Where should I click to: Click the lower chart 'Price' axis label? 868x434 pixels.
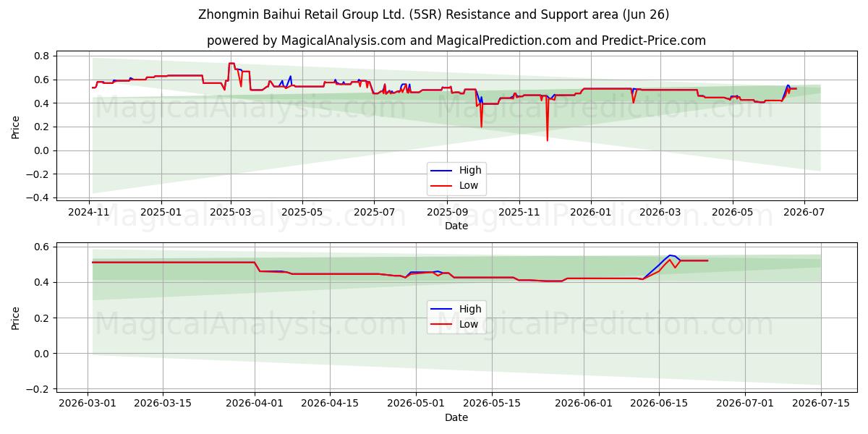[16, 318]
